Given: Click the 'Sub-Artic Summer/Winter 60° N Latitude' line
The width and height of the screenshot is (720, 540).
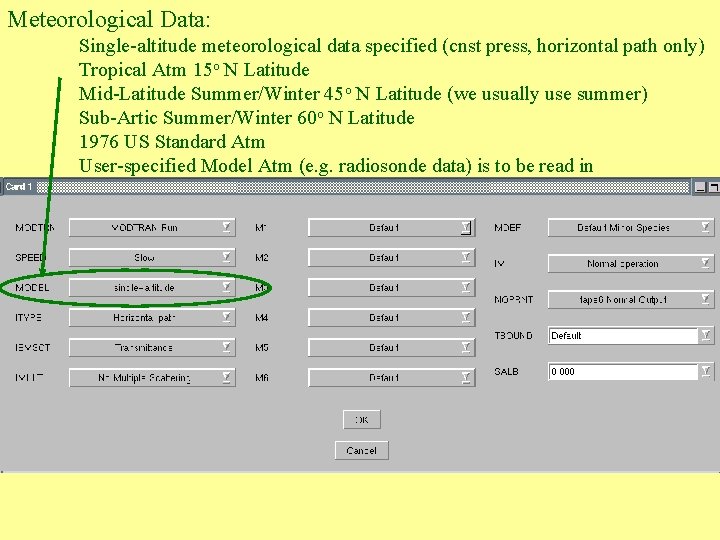Looking at the screenshot, I should [x=247, y=118].
